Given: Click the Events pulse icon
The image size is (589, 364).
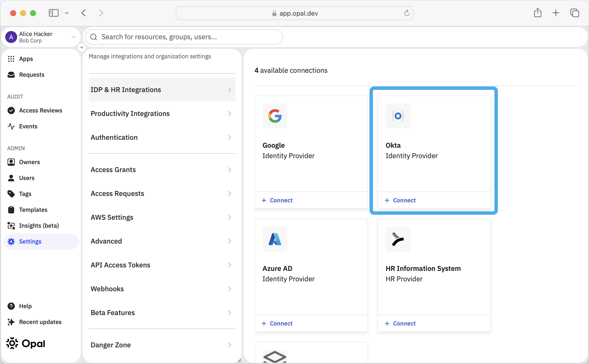Looking at the screenshot, I should click(11, 126).
